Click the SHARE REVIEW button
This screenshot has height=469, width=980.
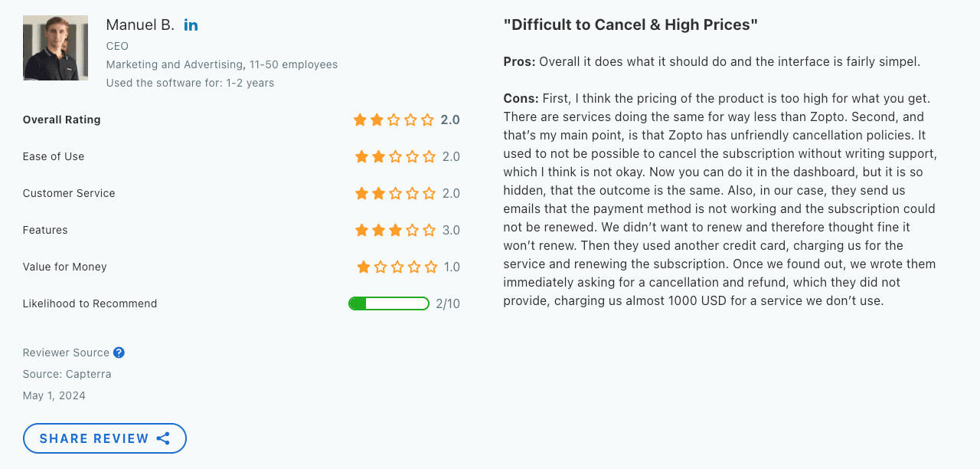104,438
